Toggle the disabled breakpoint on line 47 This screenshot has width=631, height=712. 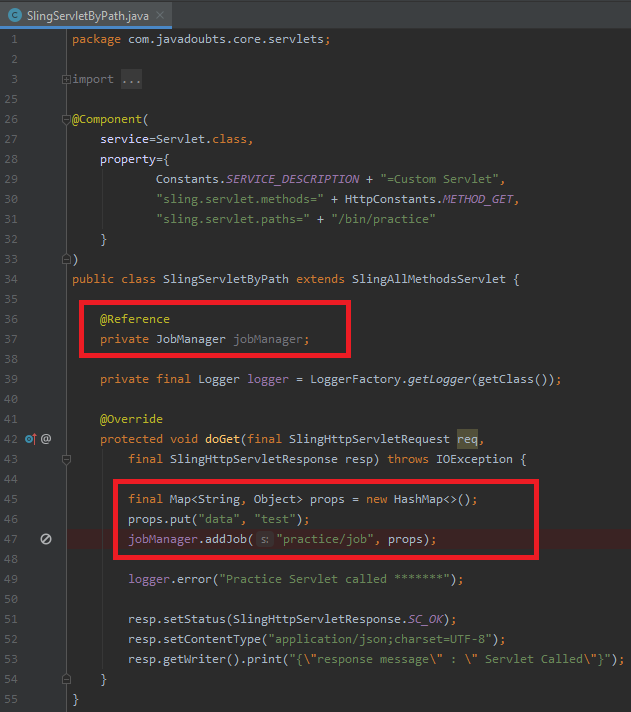pyautogui.click(x=46, y=539)
